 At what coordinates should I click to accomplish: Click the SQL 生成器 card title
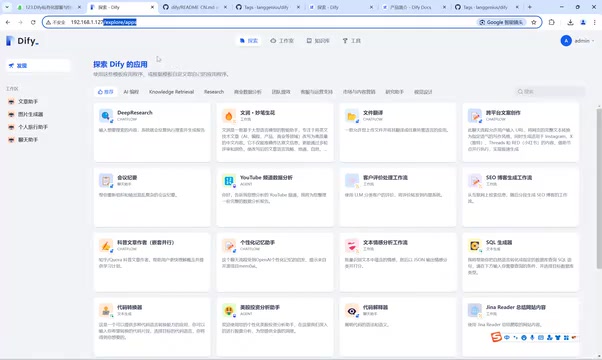click(x=499, y=243)
